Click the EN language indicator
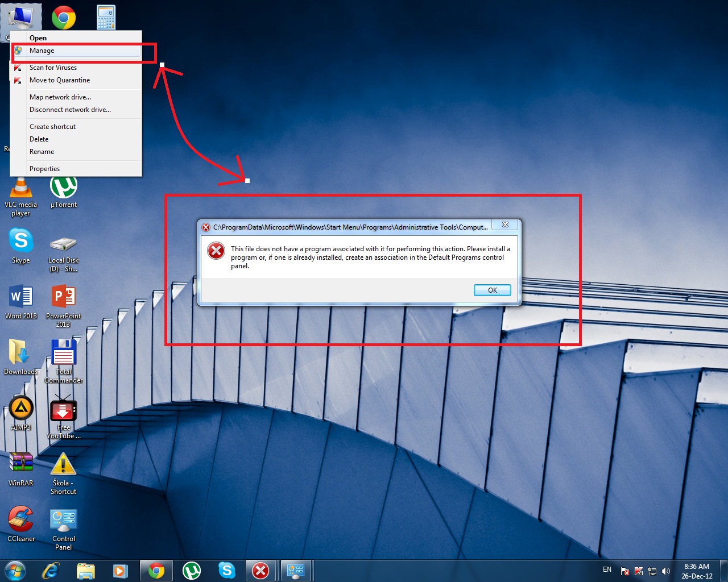Image resolution: width=728 pixels, height=582 pixels. point(607,569)
